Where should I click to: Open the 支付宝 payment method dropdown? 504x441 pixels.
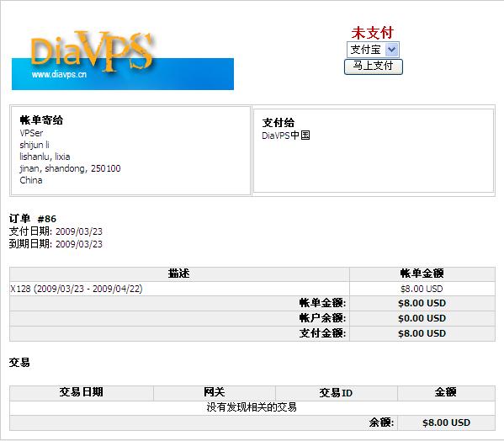(x=373, y=50)
